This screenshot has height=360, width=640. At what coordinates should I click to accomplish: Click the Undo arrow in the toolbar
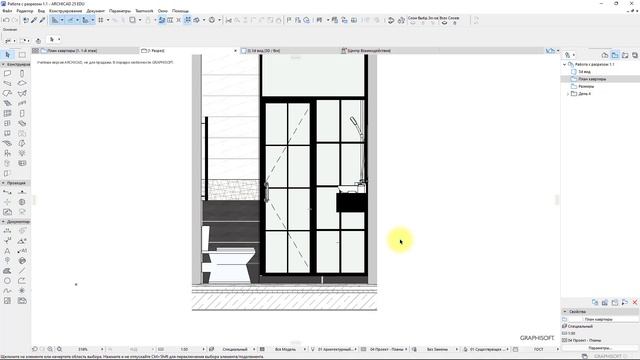coord(6,20)
